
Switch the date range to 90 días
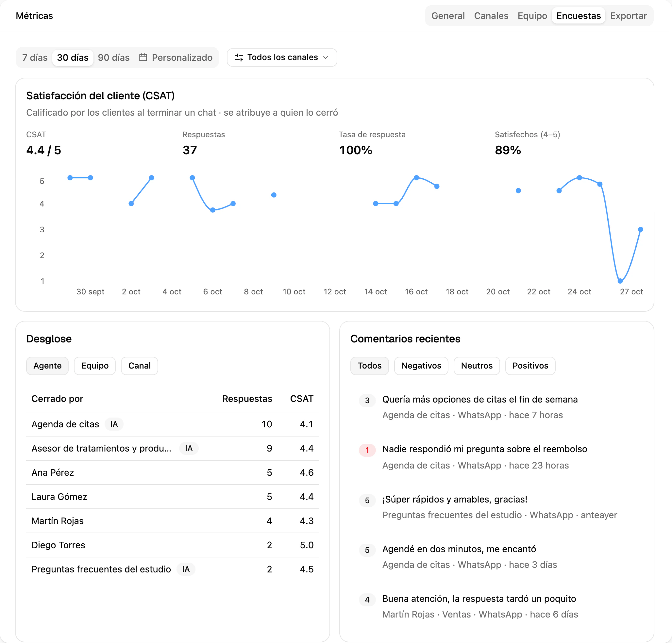point(113,57)
